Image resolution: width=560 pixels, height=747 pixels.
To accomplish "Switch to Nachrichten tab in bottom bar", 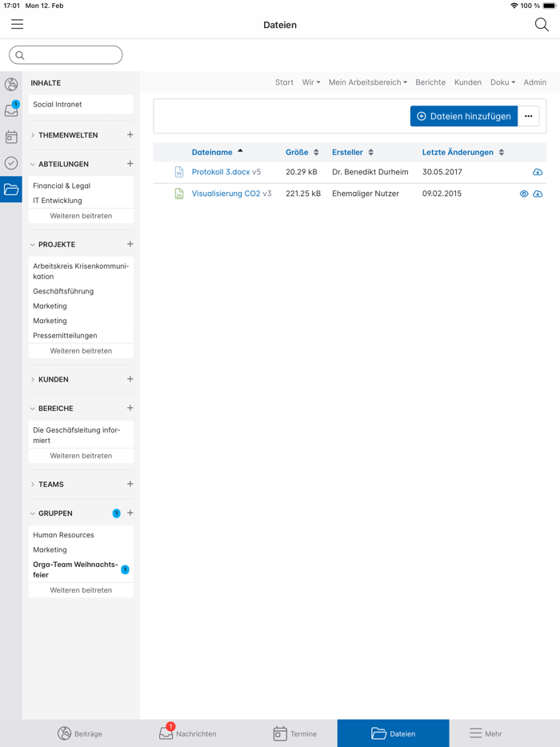I will coord(187,733).
